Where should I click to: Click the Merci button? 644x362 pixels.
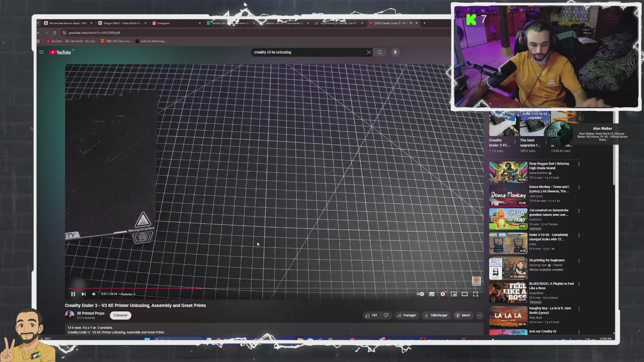[463, 315]
